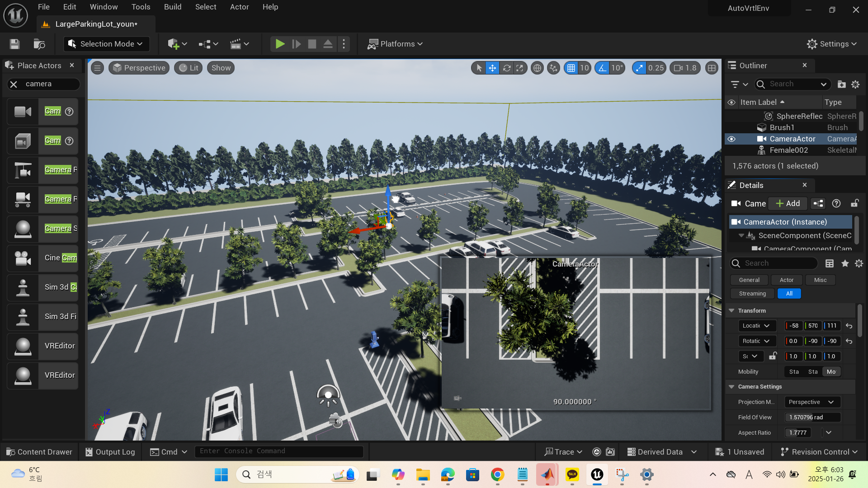Select the rotate gizmo tool in viewport
Viewport: 868px width, 488px height.
[x=507, y=68]
